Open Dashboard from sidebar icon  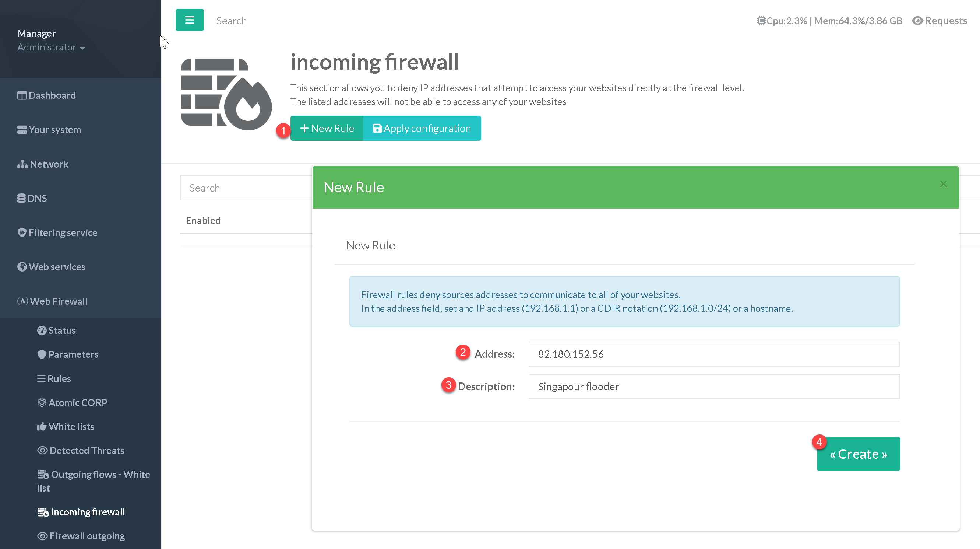(22, 95)
